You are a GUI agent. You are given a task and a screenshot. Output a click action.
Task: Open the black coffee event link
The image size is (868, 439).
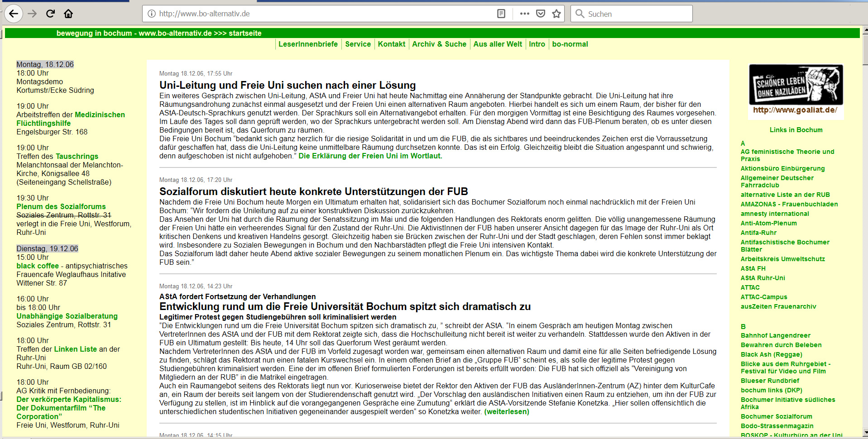point(38,266)
